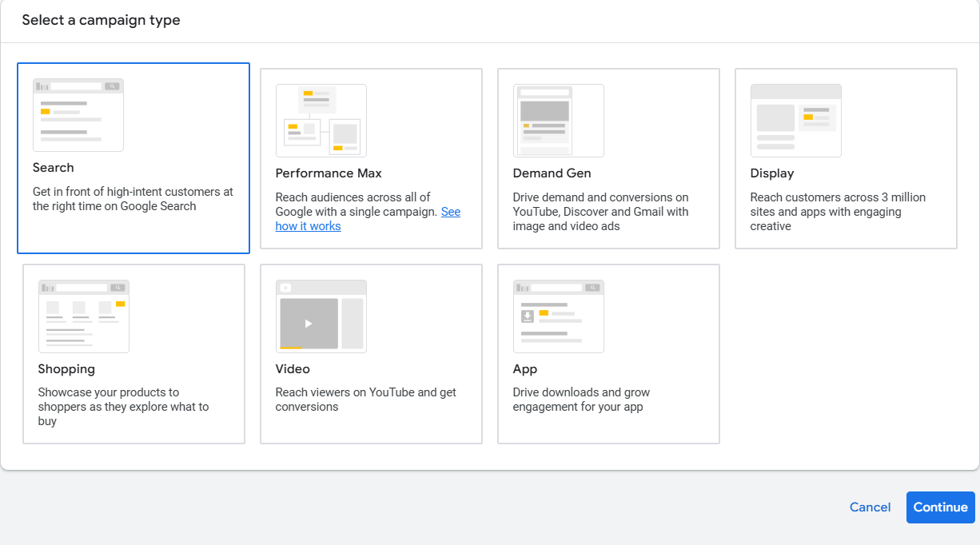980x545 pixels.
Task: Select the Search campaign illustration
Action: click(x=78, y=115)
